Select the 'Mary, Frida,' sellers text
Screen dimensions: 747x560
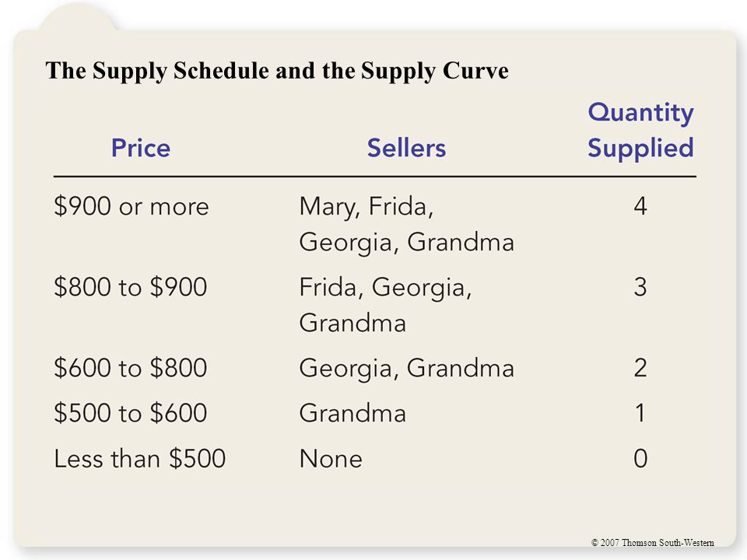[366, 207]
